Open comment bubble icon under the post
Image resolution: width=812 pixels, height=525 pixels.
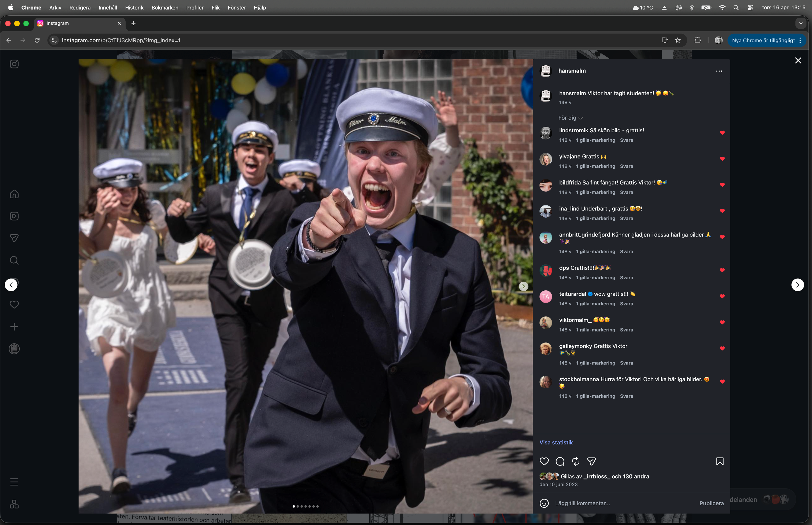(x=560, y=461)
